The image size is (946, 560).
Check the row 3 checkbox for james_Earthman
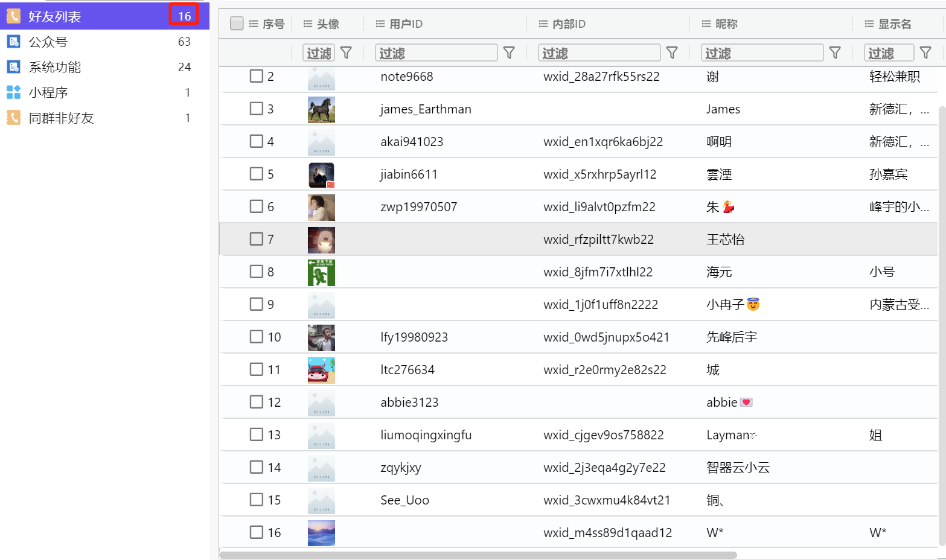point(257,109)
